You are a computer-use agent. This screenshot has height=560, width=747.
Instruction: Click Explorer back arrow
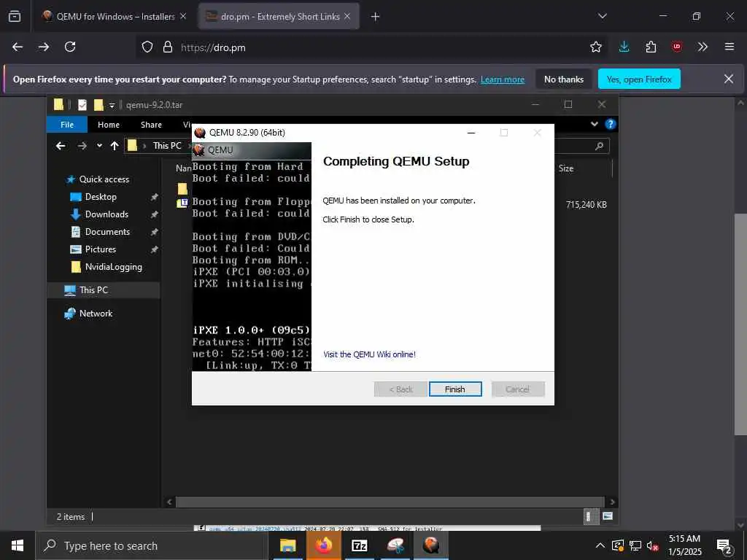pos(61,146)
